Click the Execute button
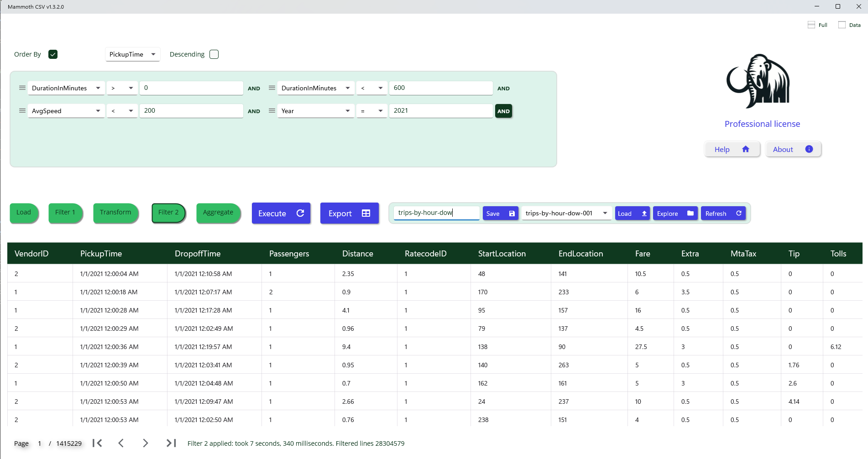 (x=281, y=213)
